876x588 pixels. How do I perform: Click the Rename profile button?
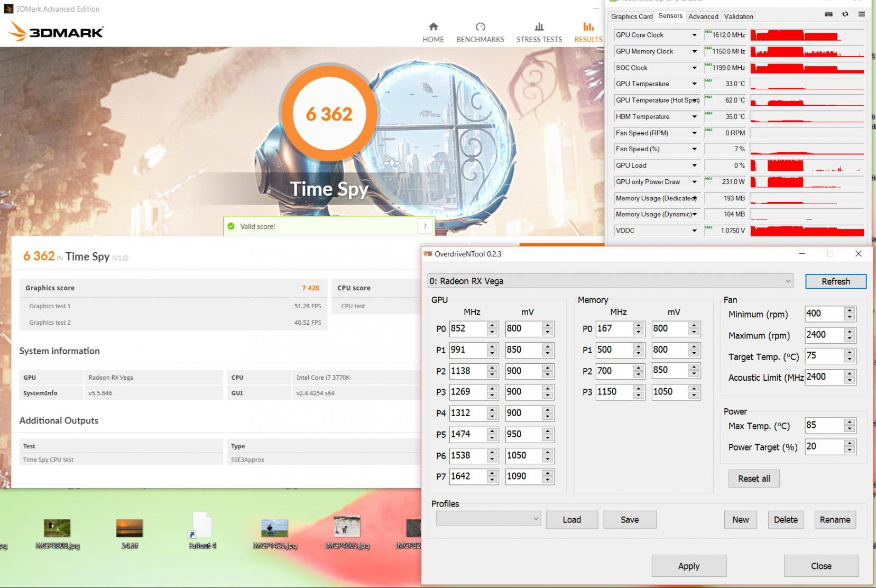click(835, 520)
